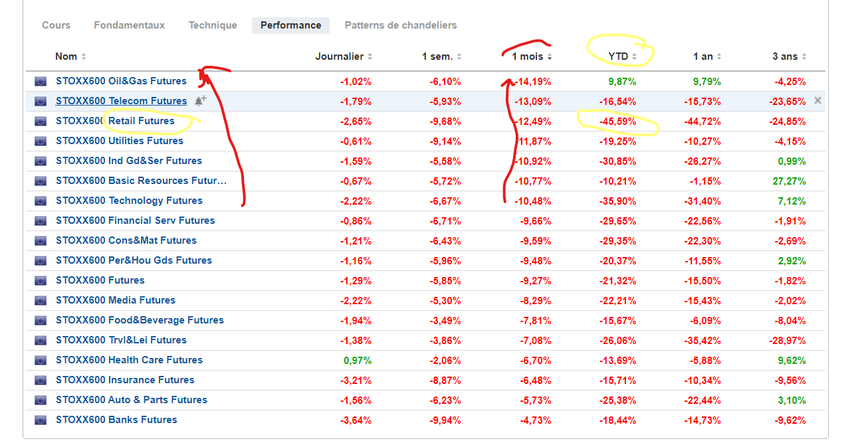Screen dimensions: 868x445
Task: Click the flag icon beside STOXX600 Basic Resources Futures
Action: click(41, 181)
